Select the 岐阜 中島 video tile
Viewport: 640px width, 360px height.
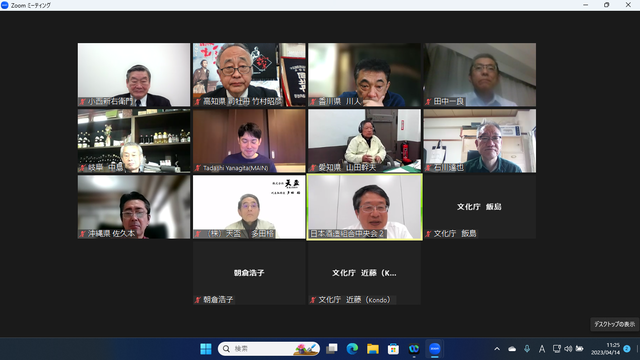[134, 141]
